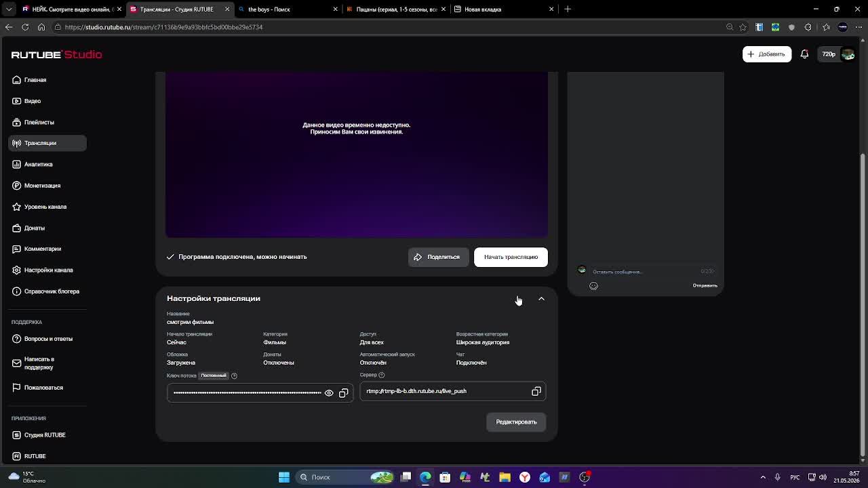Open the tab list dropdown arrow
Image resolution: width=868 pixels, height=488 pixels.
[x=9, y=9]
